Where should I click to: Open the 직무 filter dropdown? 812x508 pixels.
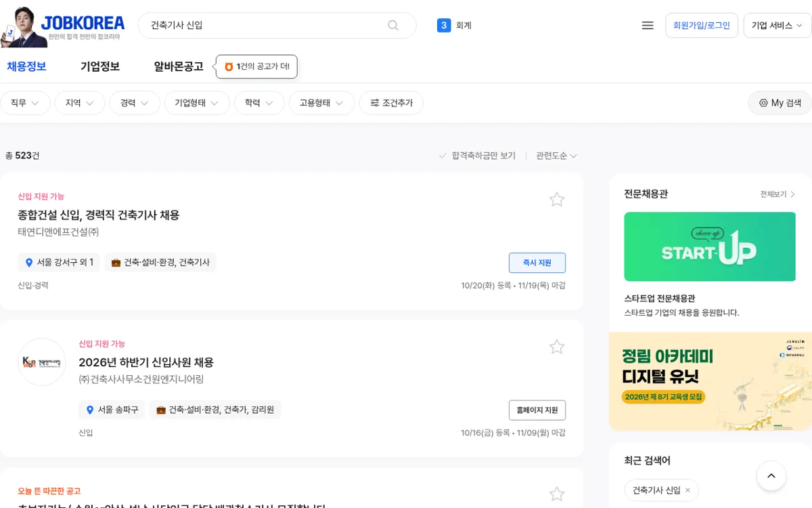[x=25, y=103]
